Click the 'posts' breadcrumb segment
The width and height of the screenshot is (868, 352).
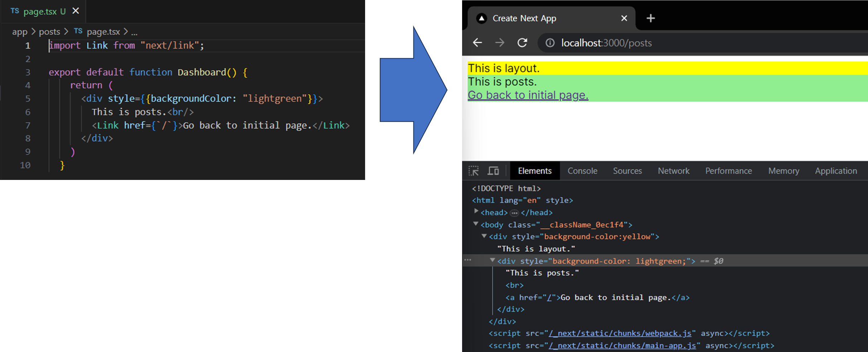pyautogui.click(x=49, y=32)
